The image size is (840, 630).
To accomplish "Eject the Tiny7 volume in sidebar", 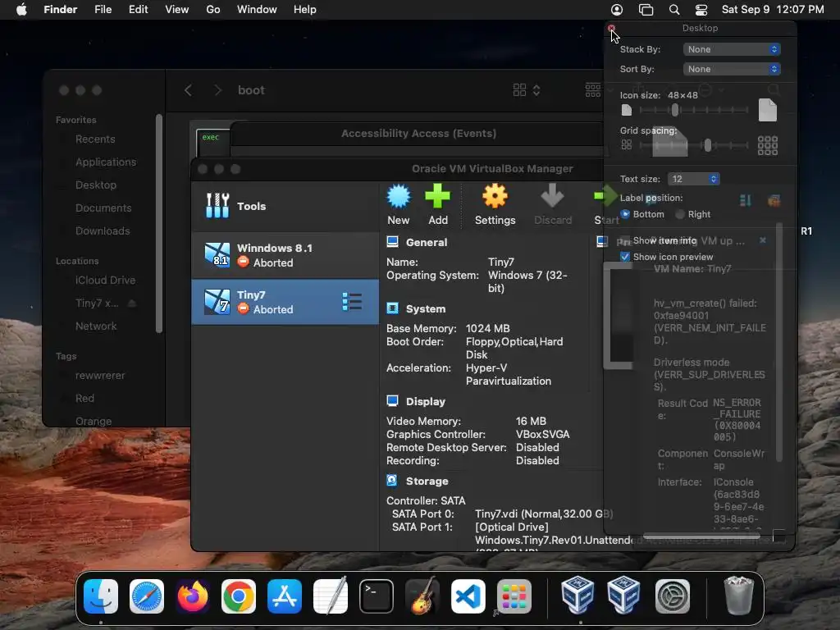I will [x=132, y=304].
